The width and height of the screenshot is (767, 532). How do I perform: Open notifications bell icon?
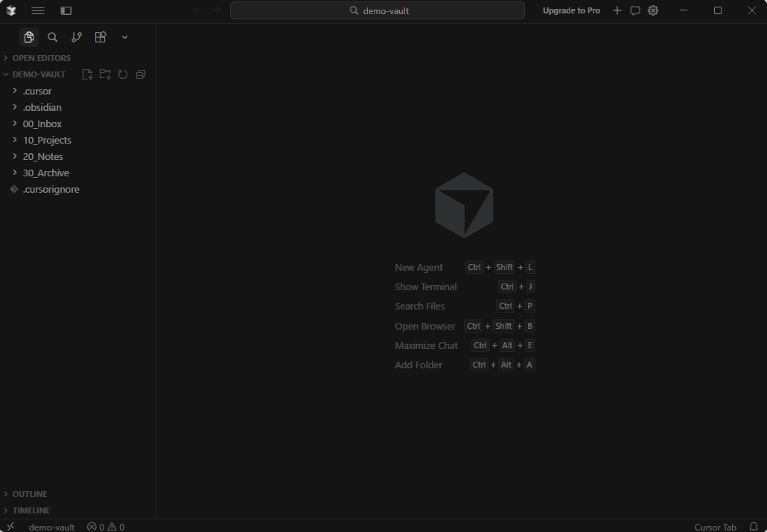pos(754,527)
